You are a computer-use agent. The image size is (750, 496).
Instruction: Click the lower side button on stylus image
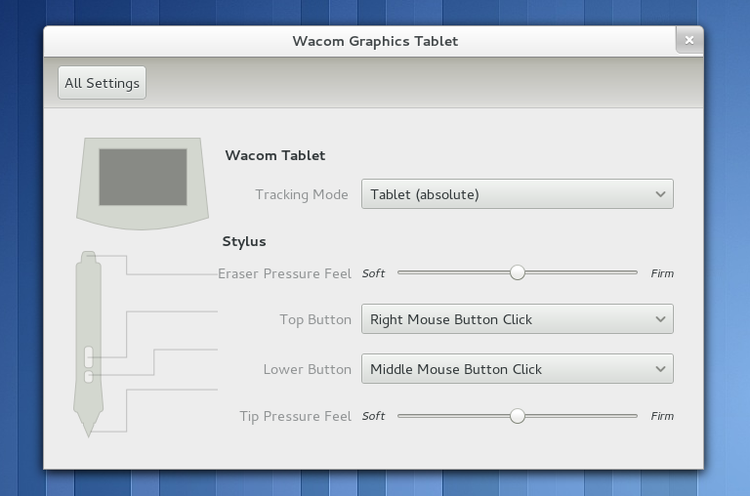[89, 376]
